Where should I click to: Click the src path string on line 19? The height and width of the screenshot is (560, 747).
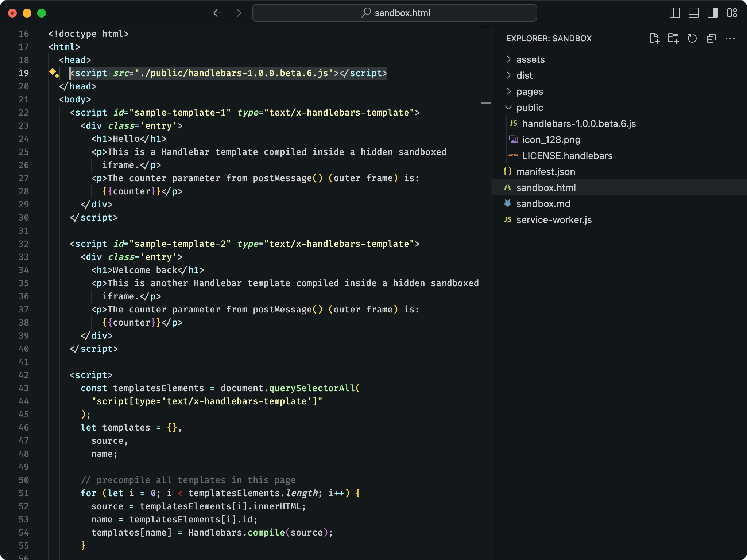(234, 73)
